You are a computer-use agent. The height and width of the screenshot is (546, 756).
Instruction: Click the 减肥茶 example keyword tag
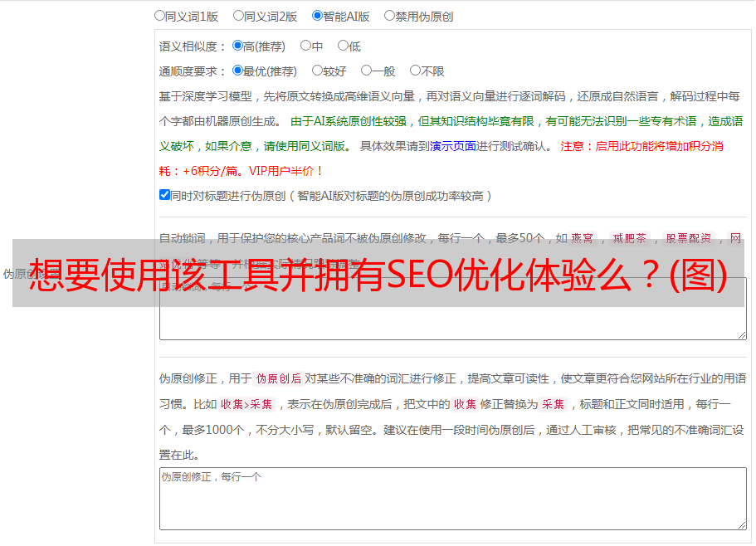coord(629,238)
